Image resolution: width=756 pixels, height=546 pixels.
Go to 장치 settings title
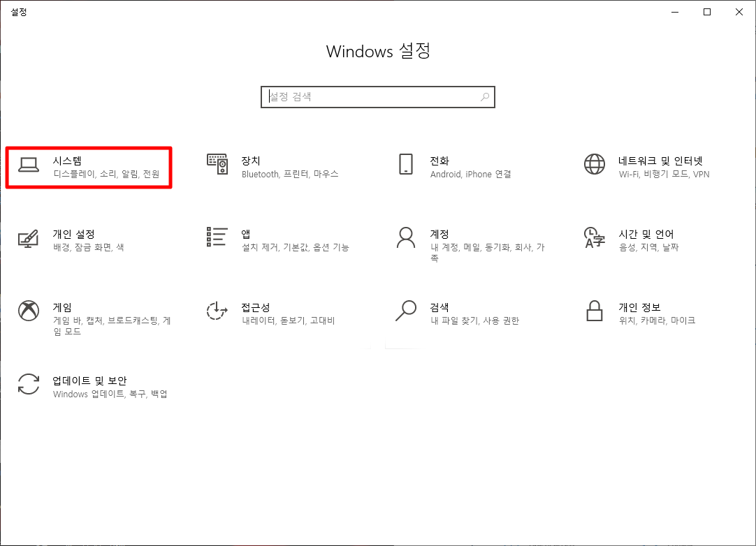251,161
